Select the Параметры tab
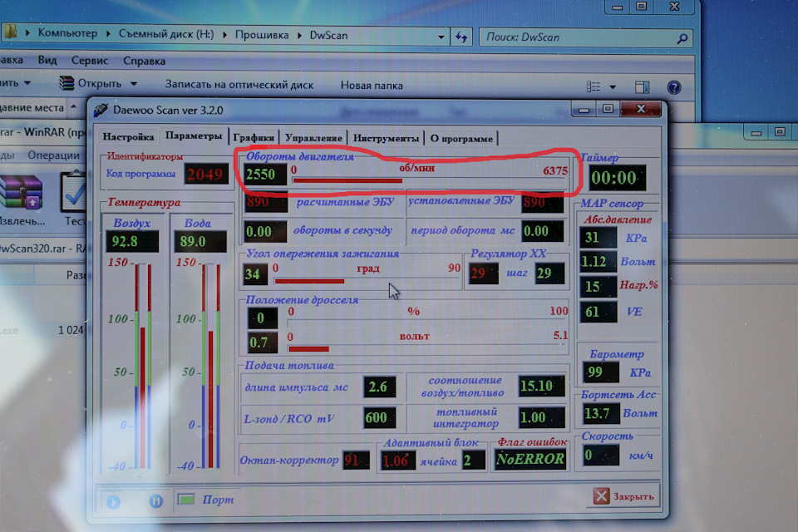Viewport: 798px width, 532px height. click(x=194, y=136)
